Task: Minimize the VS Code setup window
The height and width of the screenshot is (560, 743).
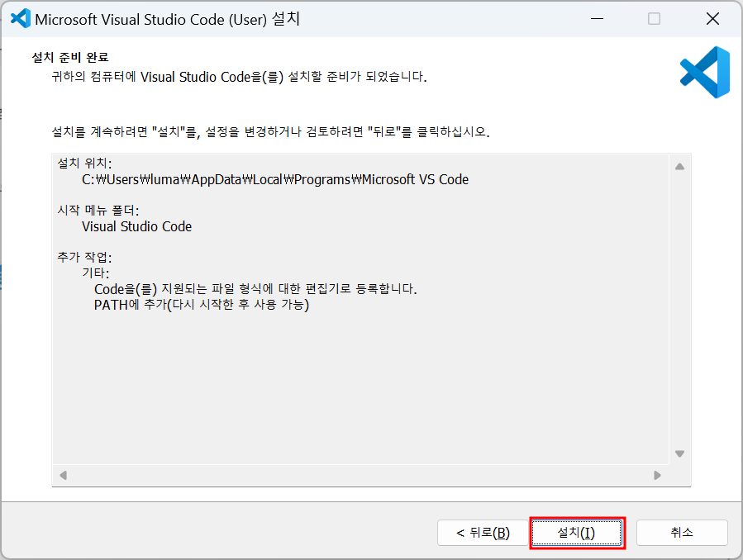Action: (597, 19)
